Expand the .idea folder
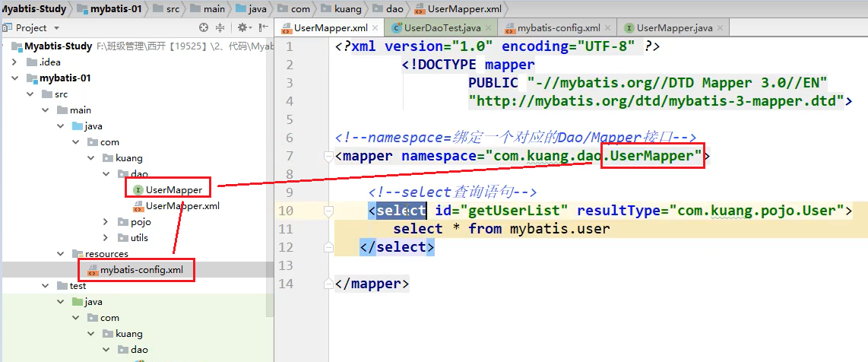 (x=15, y=62)
